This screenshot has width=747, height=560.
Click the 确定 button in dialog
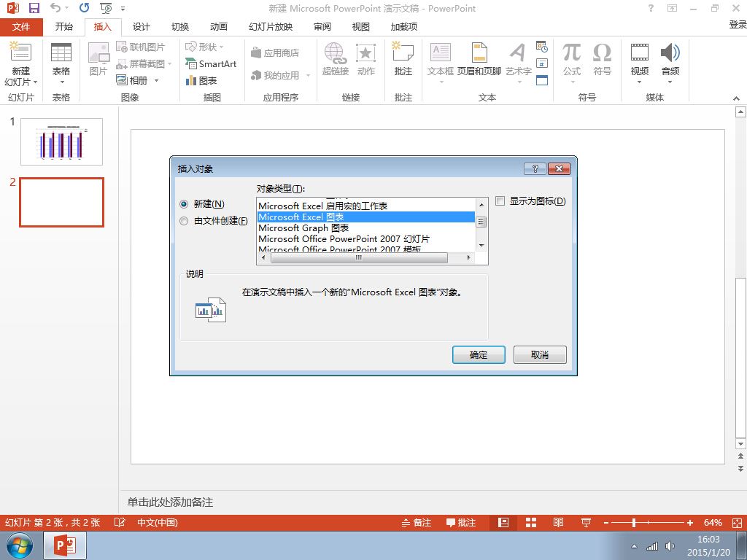[x=479, y=355]
